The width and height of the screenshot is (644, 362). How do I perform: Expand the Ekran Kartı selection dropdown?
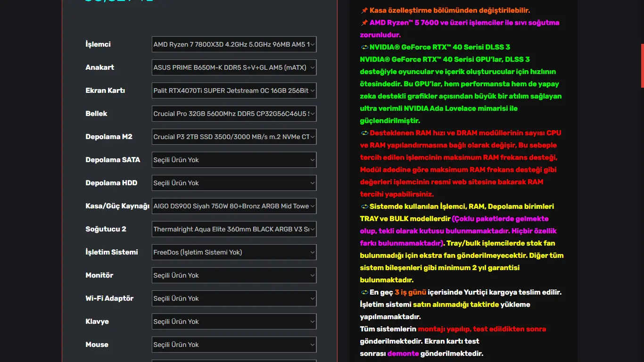pyautogui.click(x=234, y=90)
